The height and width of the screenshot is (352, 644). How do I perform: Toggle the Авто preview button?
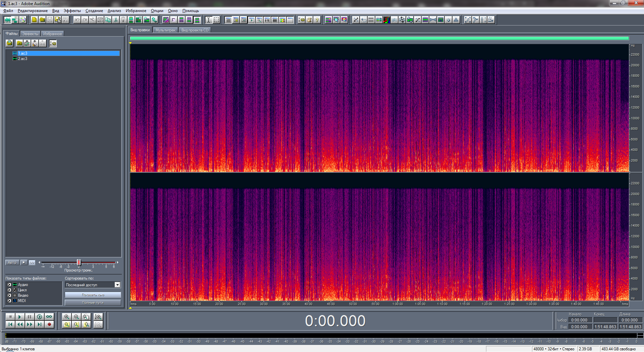(12, 262)
